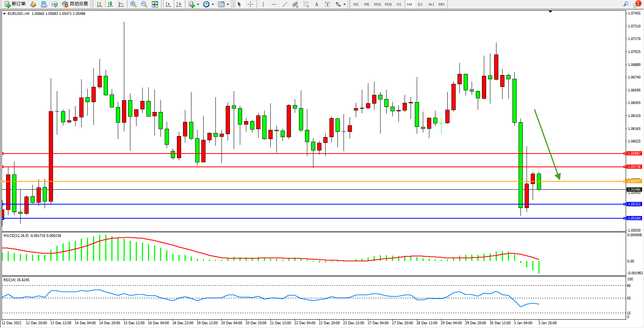Switch chart to candlestick mode

(110, 4)
